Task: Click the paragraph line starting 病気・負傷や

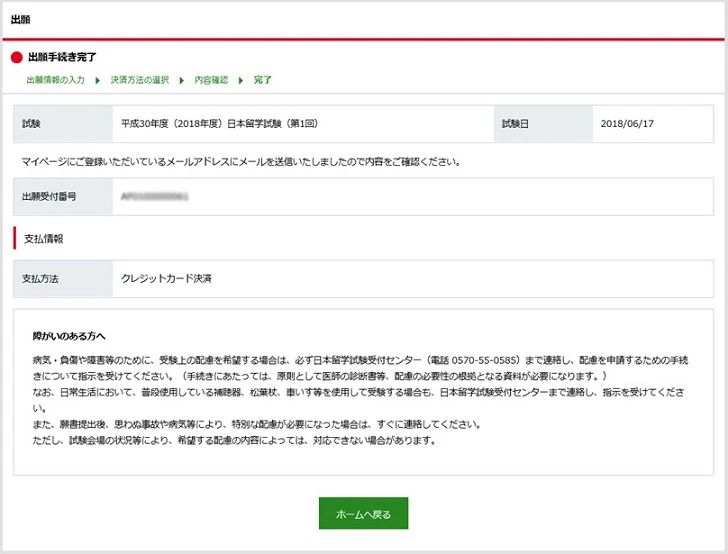Action: 360,360
